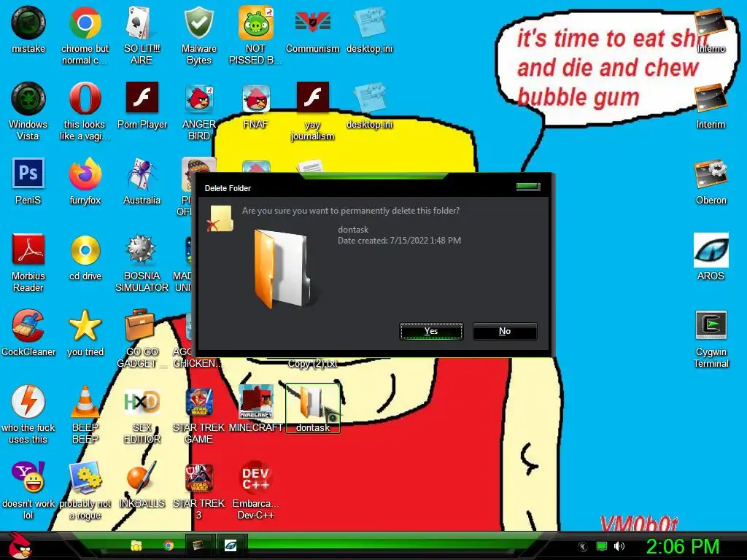Click the 2:06 PM taskbar clock
Viewport: 747px width, 560px height.
pos(682,545)
